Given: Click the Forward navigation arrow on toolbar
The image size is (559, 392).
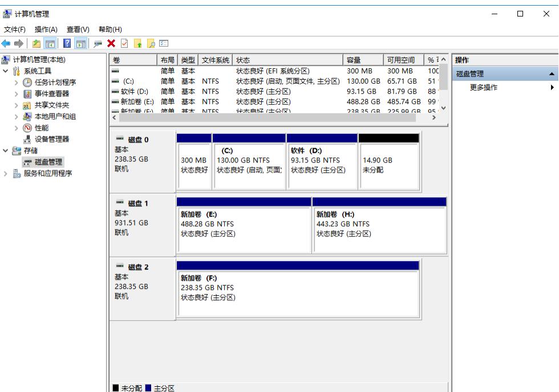Looking at the screenshot, I should click(x=18, y=42).
